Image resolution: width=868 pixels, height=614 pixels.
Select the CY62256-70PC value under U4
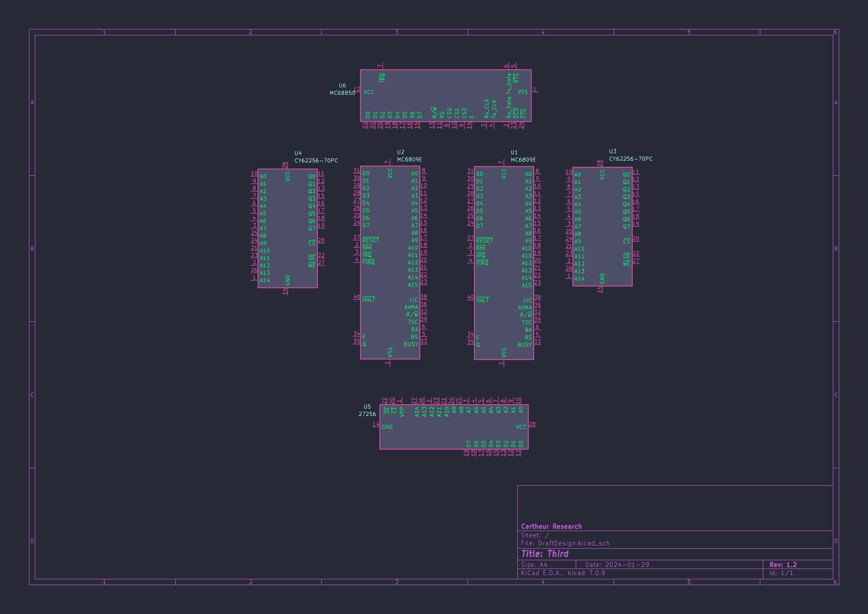(316, 160)
